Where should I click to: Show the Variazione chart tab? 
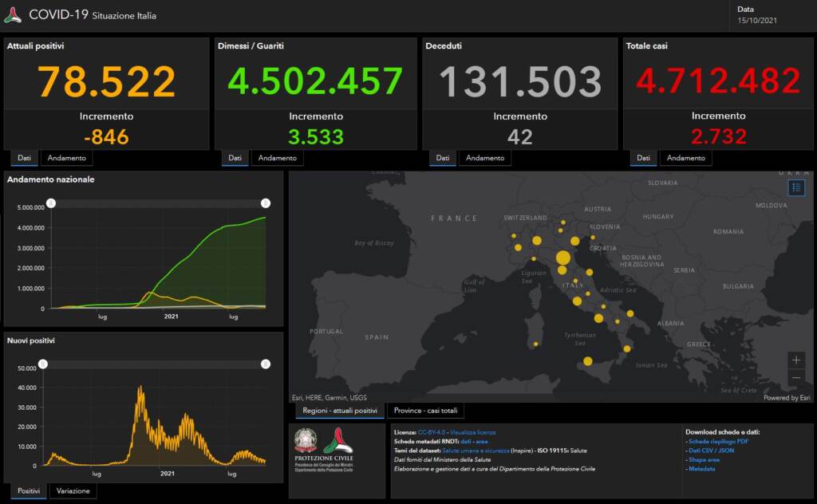(x=73, y=491)
